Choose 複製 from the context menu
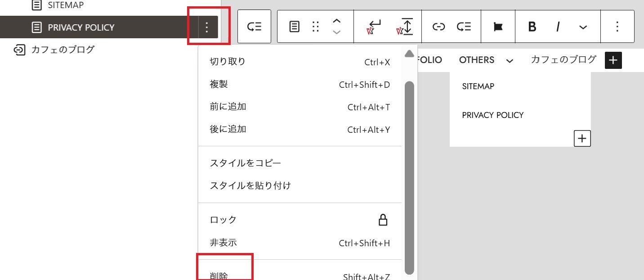This screenshot has height=280, width=644. (x=300, y=84)
